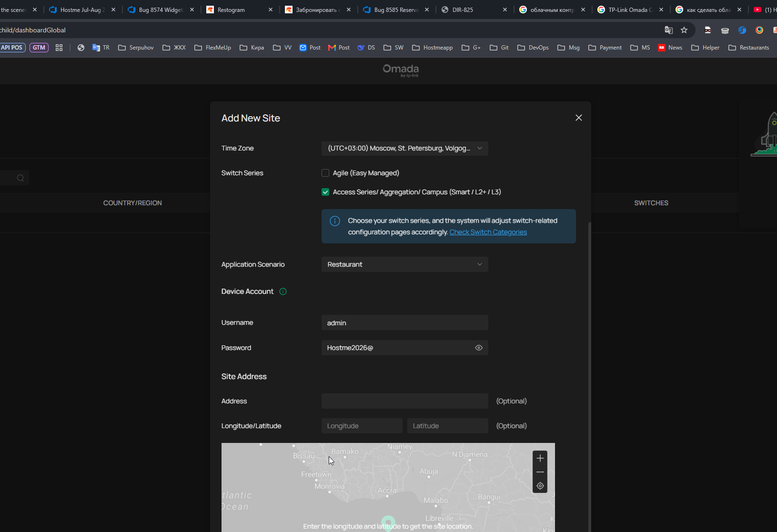Expand the Application Scenario dropdown
The image size is (777, 532).
[x=405, y=264]
